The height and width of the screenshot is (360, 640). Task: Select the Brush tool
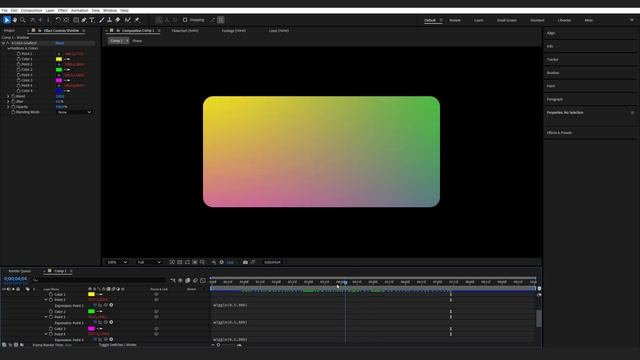pyautogui.click(x=102, y=20)
